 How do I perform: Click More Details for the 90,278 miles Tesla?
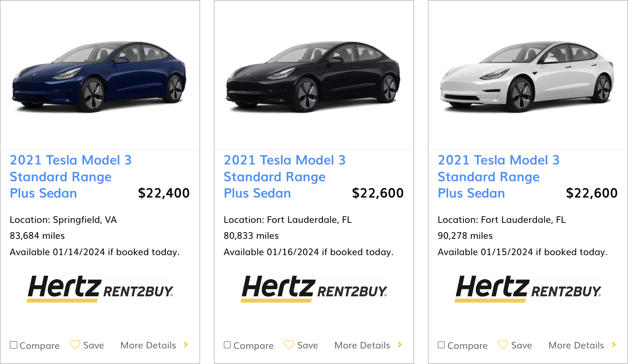576,345
